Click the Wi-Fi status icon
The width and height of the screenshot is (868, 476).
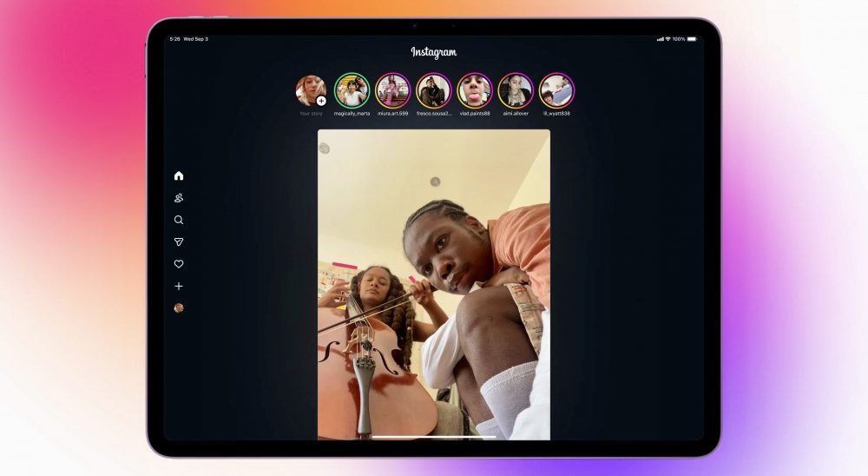click(668, 39)
